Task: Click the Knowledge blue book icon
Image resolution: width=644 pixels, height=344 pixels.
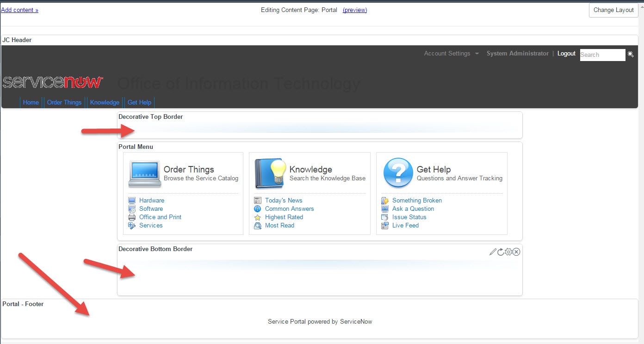Action: 270,173
